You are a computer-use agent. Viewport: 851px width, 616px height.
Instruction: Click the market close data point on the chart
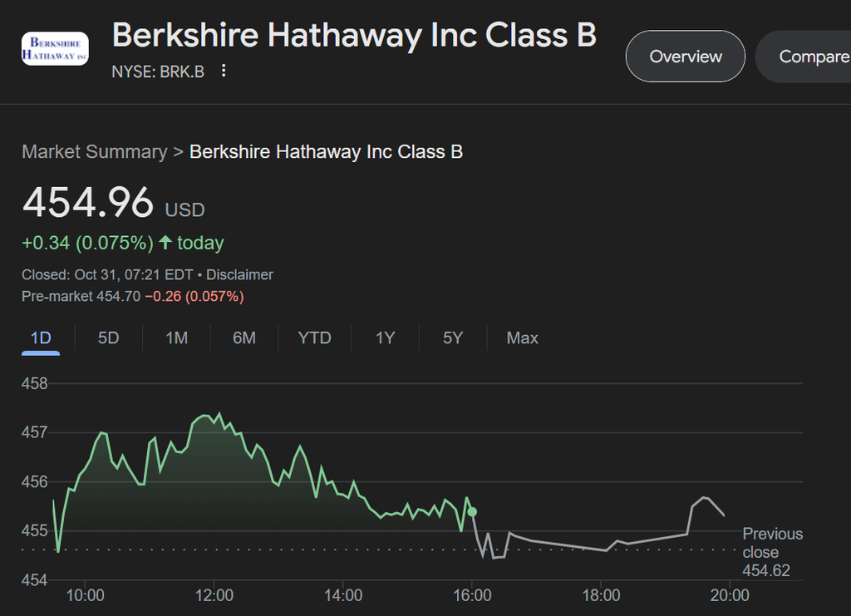point(472,512)
